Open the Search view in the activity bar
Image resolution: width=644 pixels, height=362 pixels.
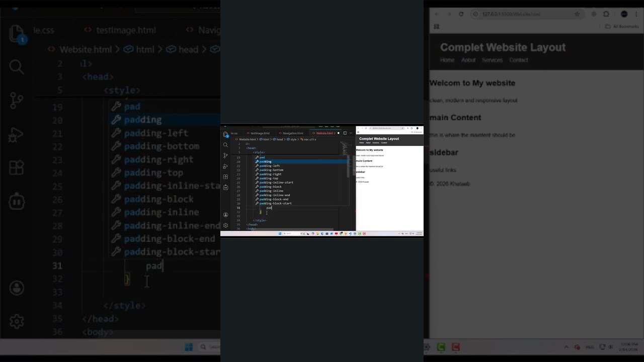[x=225, y=145]
